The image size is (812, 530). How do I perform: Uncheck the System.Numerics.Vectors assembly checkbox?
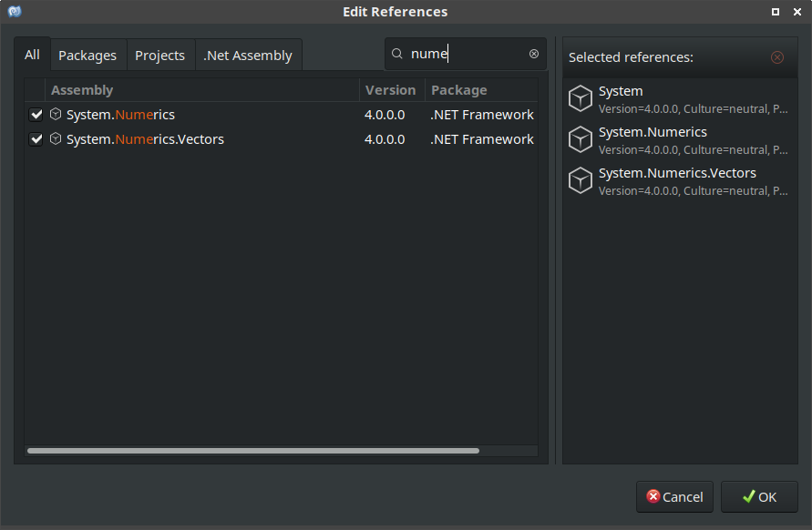click(36, 139)
